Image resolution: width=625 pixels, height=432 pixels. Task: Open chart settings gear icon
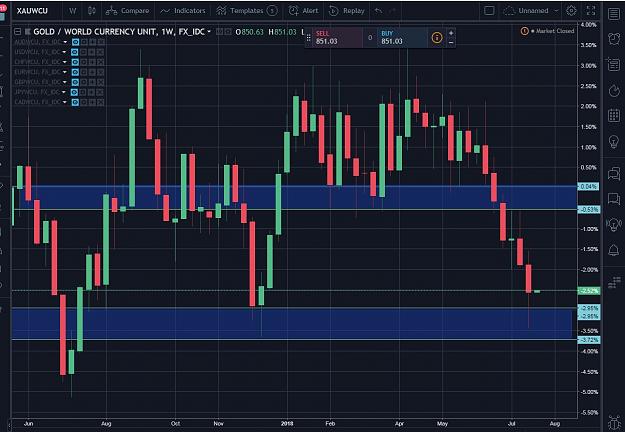pyautogui.click(x=571, y=11)
